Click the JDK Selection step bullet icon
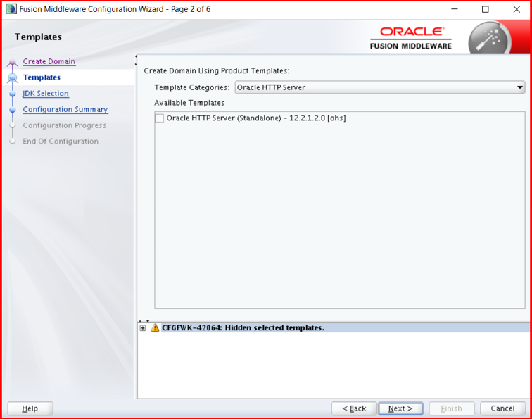 pyautogui.click(x=13, y=94)
